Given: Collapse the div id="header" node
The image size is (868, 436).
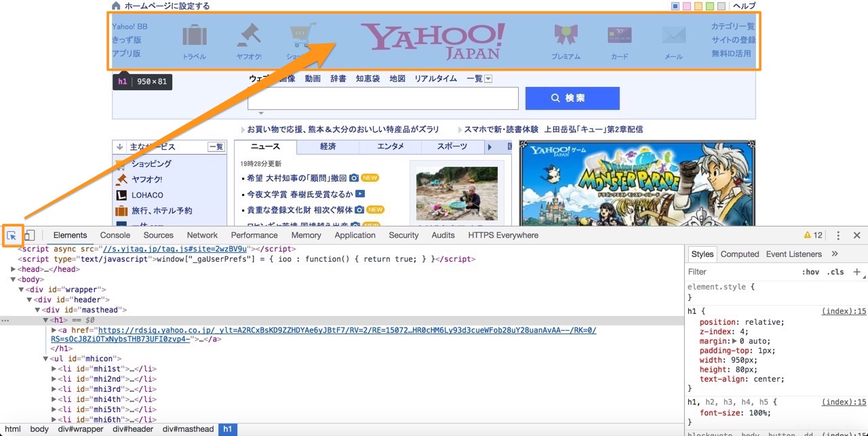Looking at the screenshot, I should 29,300.
